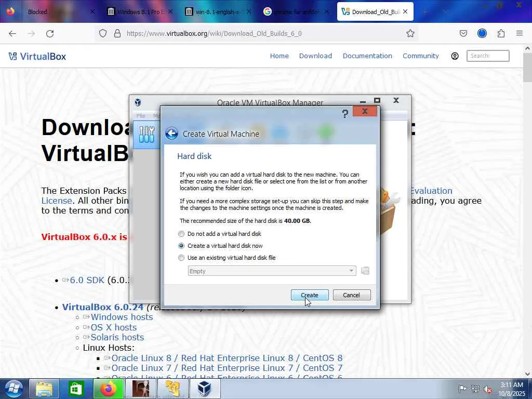The width and height of the screenshot is (532, 399).
Task: Open the Documentation nav link
Action: (367, 56)
